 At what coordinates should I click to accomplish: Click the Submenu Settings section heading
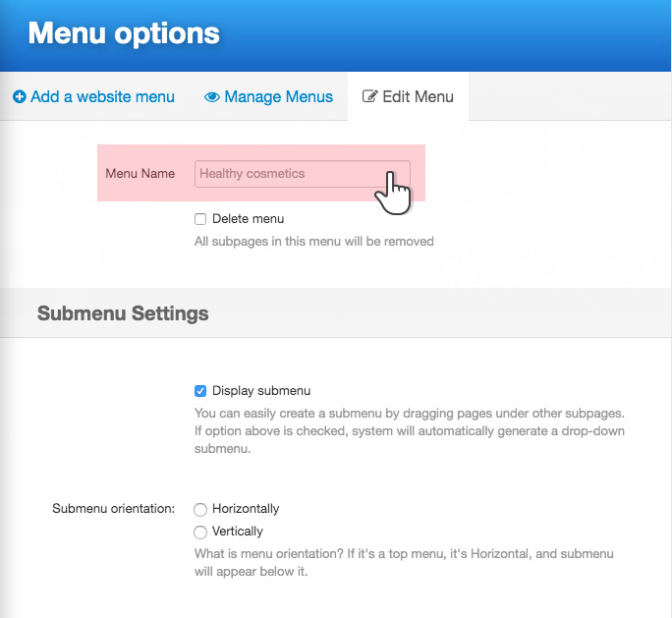coord(123,313)
